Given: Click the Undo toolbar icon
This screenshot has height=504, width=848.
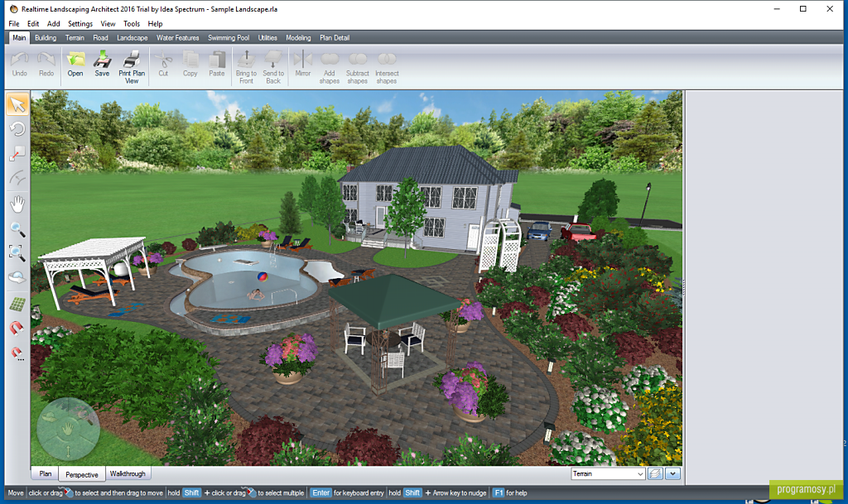Looking at the screenshot, I should (x=20, y=65).
